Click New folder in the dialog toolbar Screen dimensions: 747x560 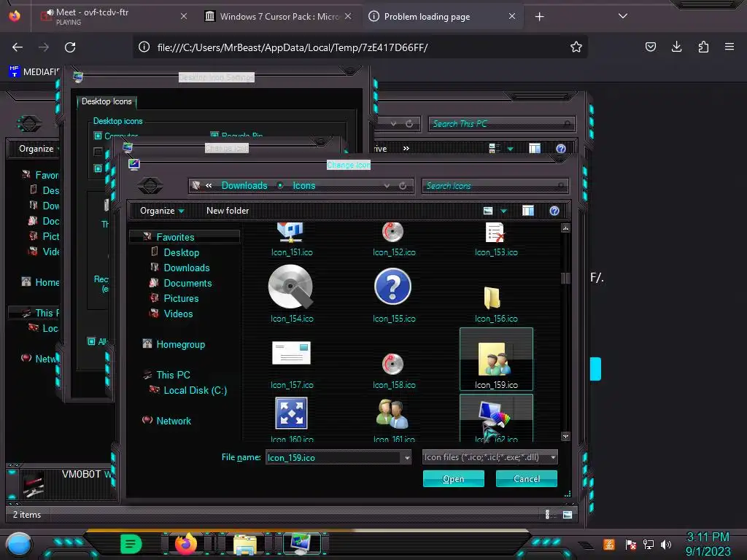228,211
